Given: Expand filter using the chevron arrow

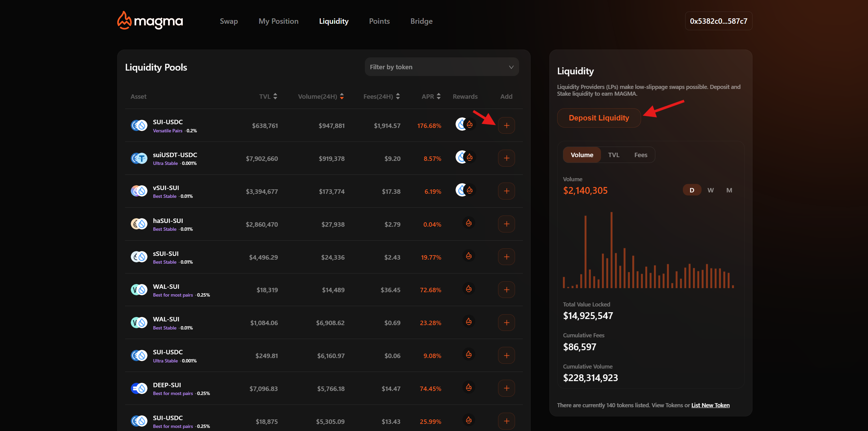Looking at the screenshot, I should pyautogui.click(x=511, y=67).
